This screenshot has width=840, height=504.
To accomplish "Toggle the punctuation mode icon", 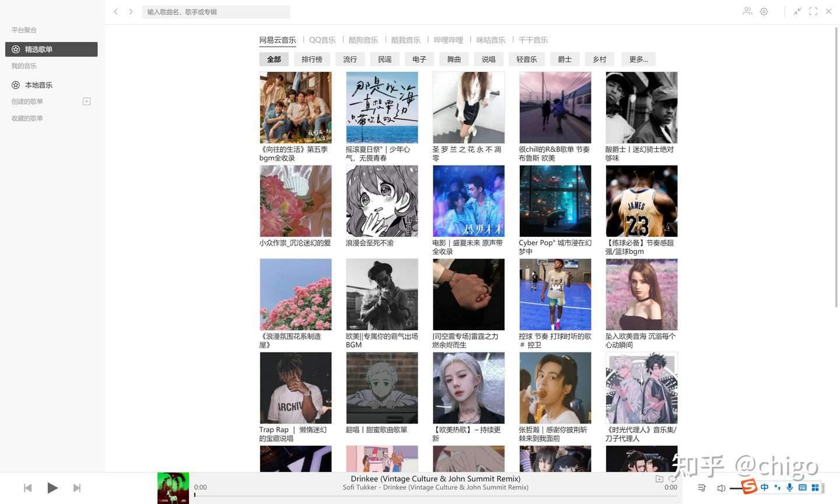I will (x=777, y=487).
